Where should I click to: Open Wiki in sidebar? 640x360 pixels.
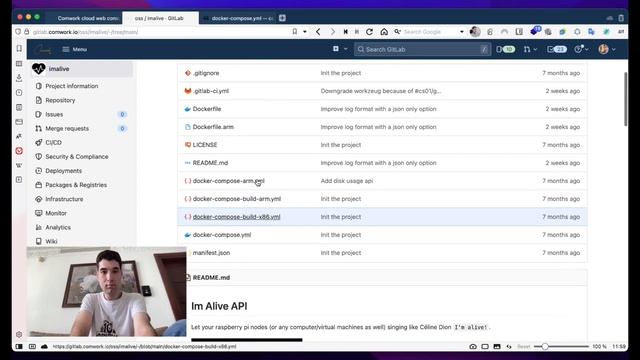coord(51,241)
